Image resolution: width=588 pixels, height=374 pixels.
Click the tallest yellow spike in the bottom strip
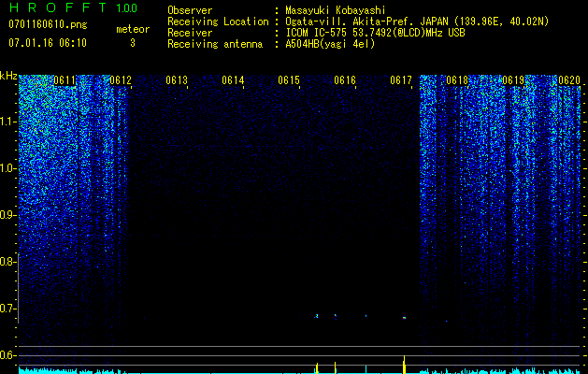point(404,365)
